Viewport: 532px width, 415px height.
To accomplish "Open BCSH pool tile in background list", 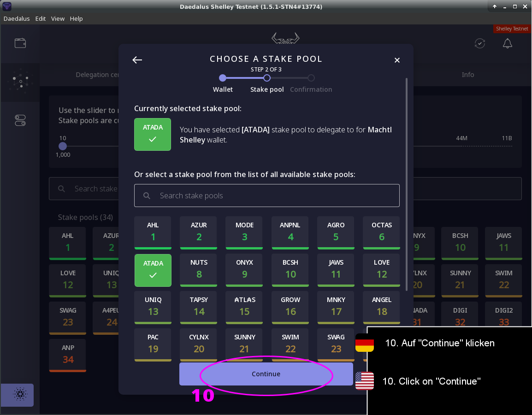I will (x=460, y=243).
